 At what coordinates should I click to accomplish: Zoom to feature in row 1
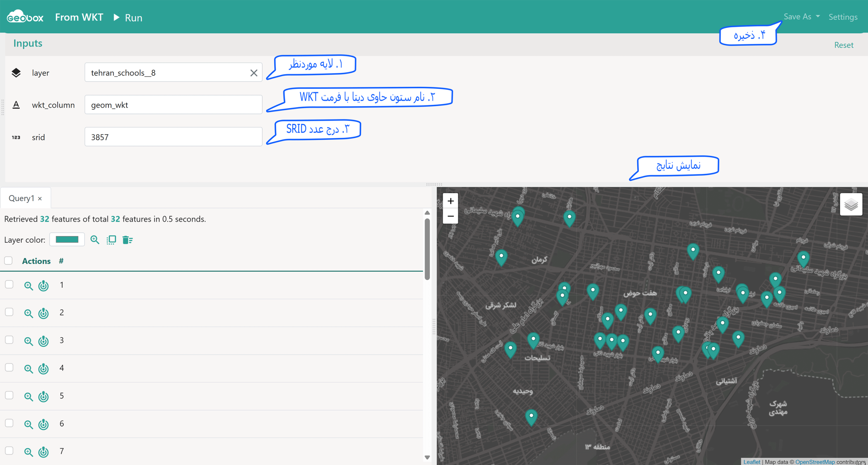coord(28,286)
